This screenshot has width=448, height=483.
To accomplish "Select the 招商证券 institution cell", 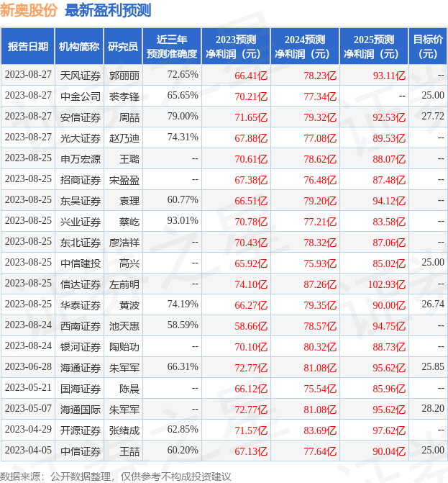I will point(81,180).
